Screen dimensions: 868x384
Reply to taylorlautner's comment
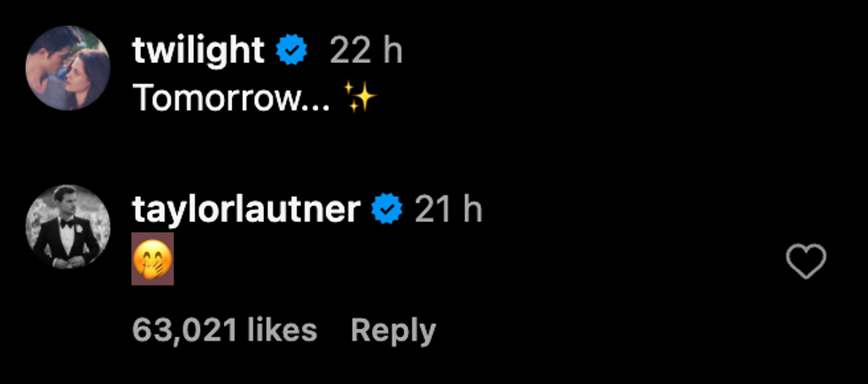click(393, 331)
